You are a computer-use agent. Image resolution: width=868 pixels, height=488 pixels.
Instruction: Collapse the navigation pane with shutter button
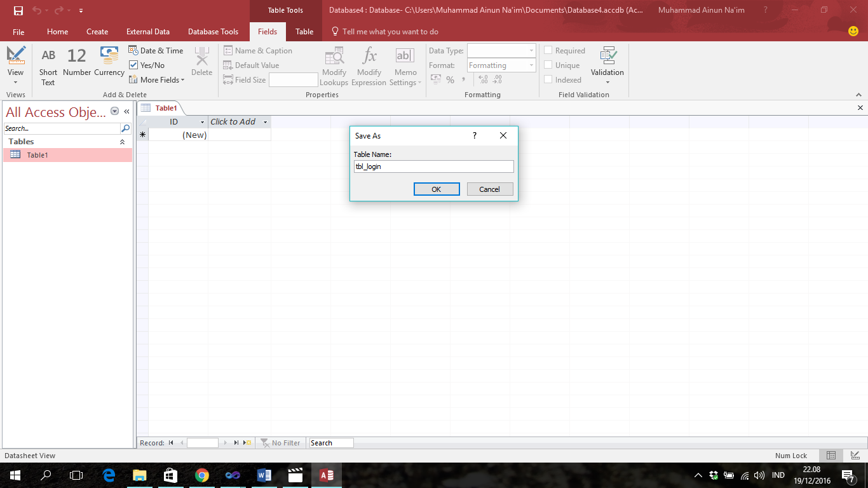click(x=126, y=111)
